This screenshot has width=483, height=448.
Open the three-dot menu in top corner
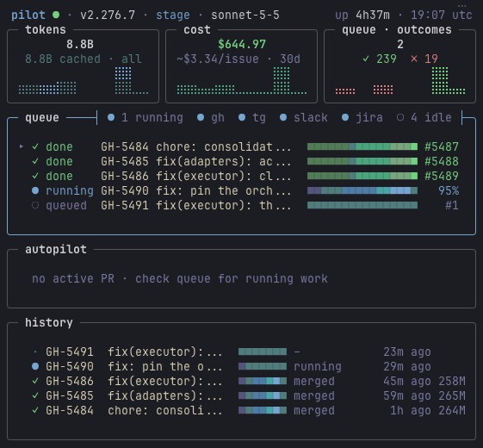[x=462, y=5]
